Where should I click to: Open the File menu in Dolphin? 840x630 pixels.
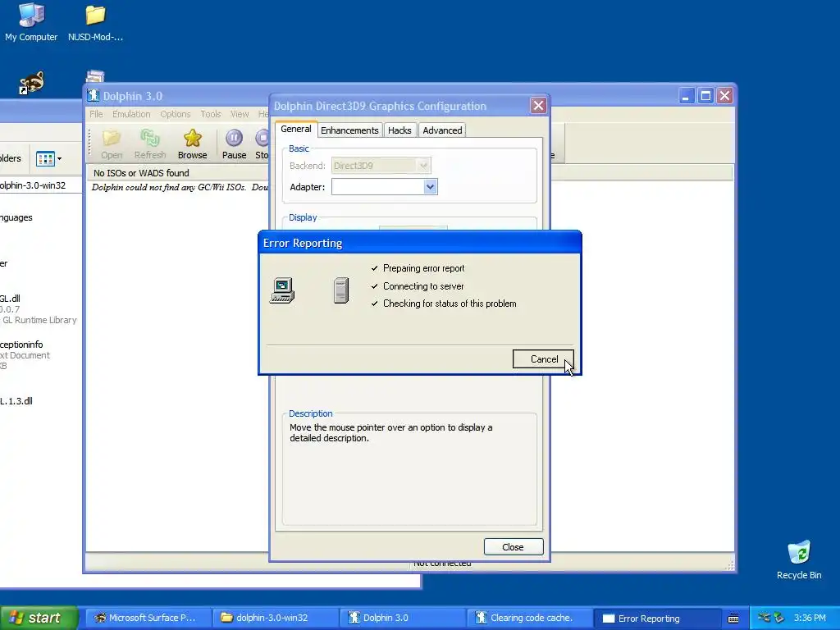click(97, 114)
